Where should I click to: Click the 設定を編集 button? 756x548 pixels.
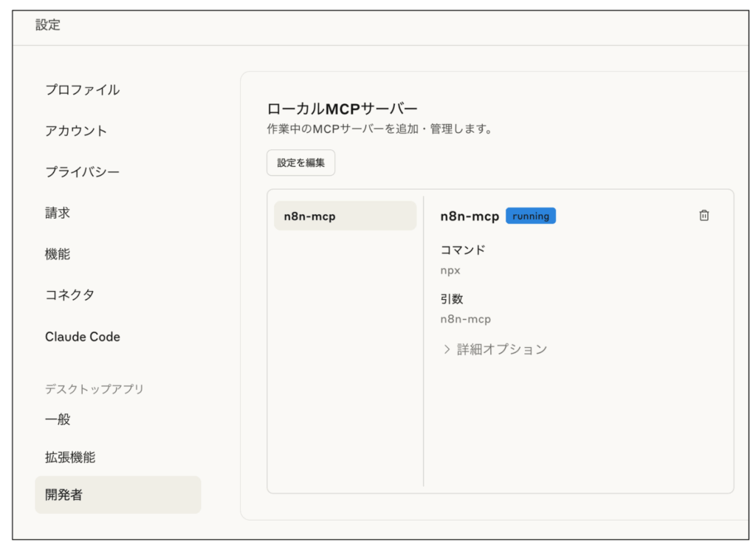301,162
